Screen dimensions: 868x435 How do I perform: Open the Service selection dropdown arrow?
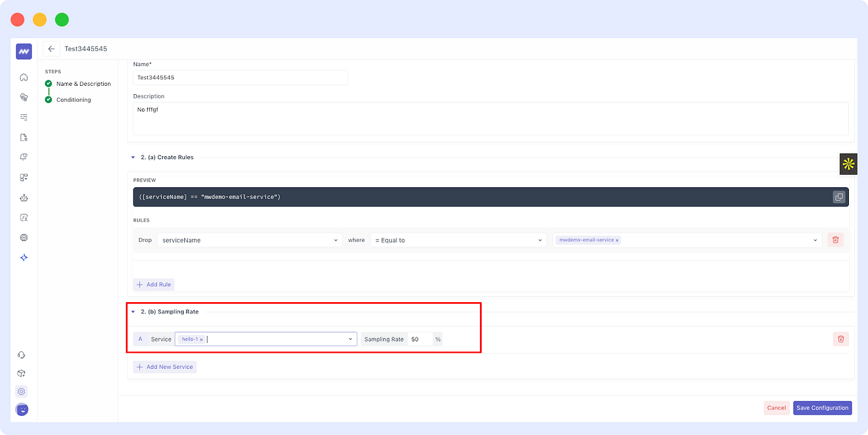pyautogui.click(x=351, y=340)
